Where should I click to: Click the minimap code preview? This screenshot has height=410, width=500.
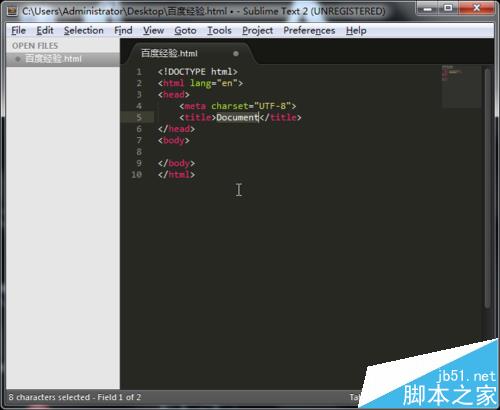pos(461,86)
